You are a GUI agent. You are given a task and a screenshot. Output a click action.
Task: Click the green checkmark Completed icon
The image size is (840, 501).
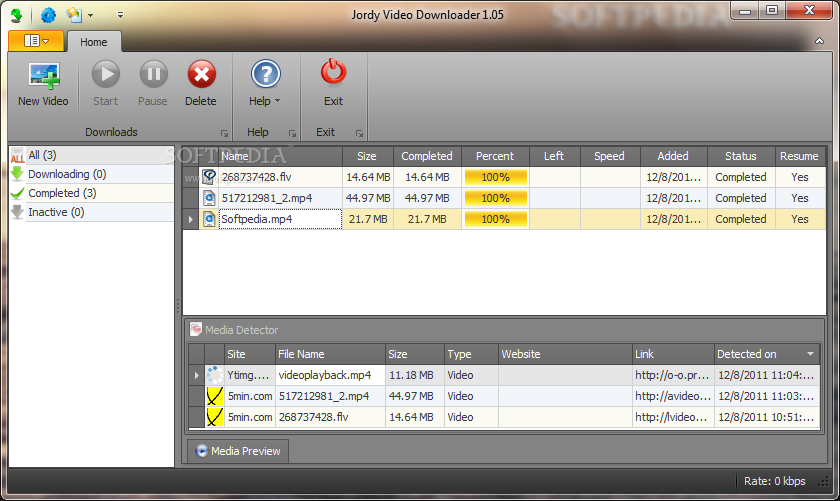18,193
